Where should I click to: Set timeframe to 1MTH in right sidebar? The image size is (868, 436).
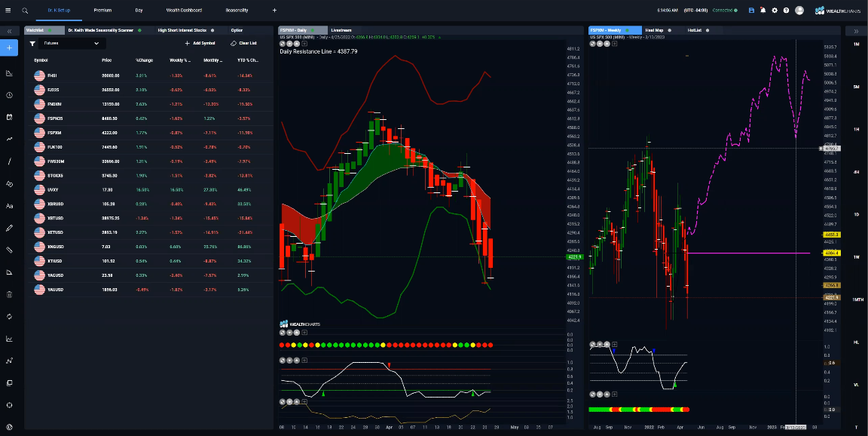(856, 299)
